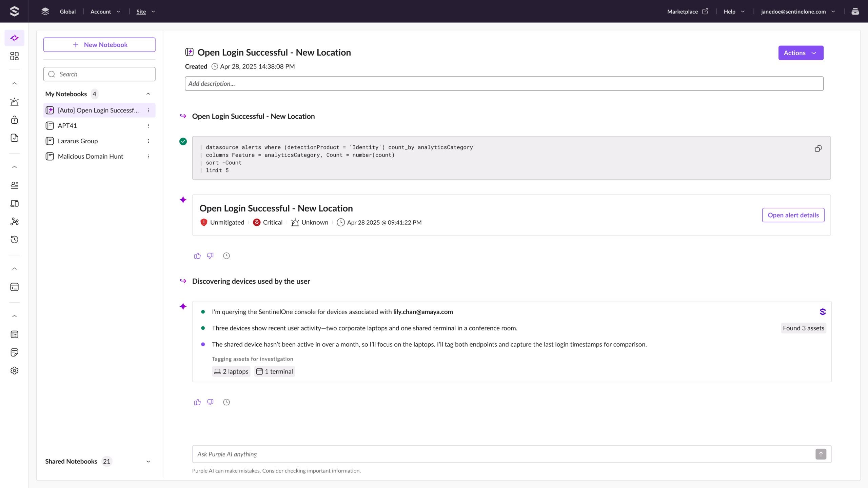Screen dimensions: 868x488
Task: Click Open alert details button
Action: [x=793, y=215]
